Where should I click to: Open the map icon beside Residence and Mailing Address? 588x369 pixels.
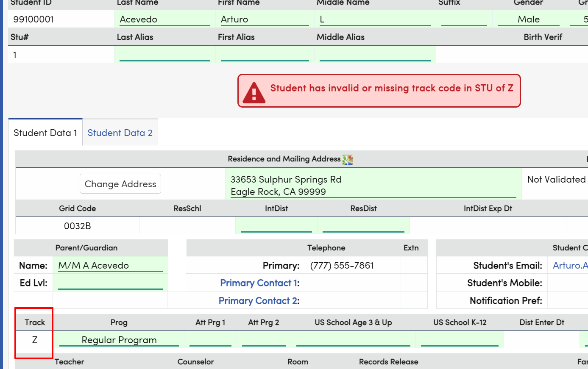(x=348, y=159)
